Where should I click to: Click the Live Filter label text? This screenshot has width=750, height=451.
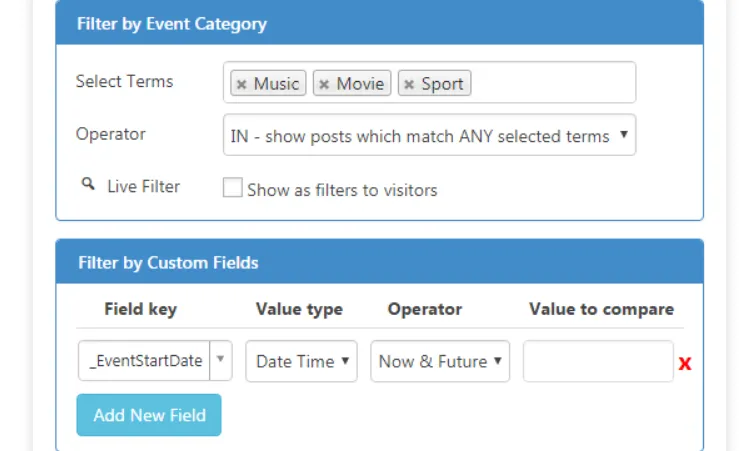pyautogui.click(x=143, y=187)
